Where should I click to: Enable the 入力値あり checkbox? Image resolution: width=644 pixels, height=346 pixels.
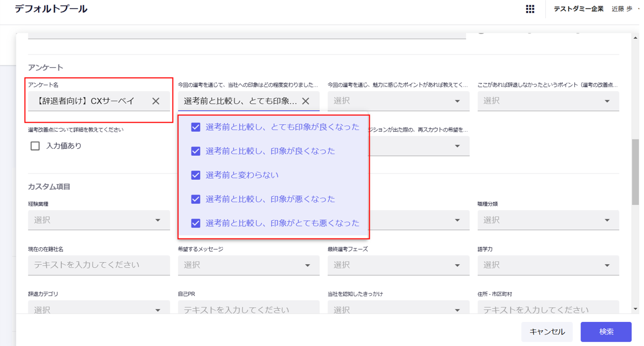click(35, 146)
